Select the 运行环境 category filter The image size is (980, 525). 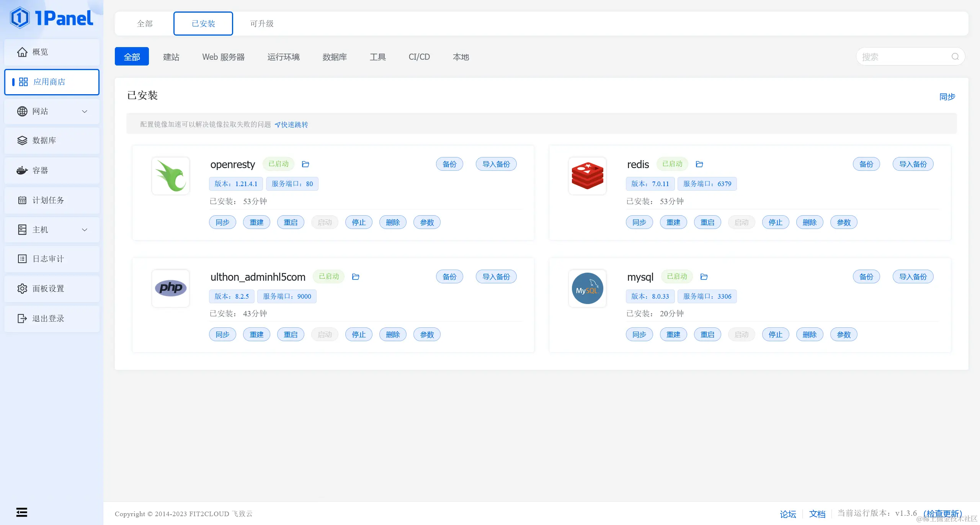(283, 57)
